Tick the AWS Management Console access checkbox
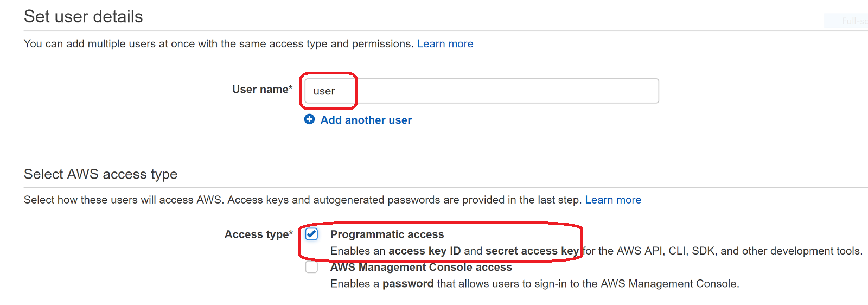Image resolution: width=868 pixels, height=305 pixels. pyautogui.click(x=311, y=267)
